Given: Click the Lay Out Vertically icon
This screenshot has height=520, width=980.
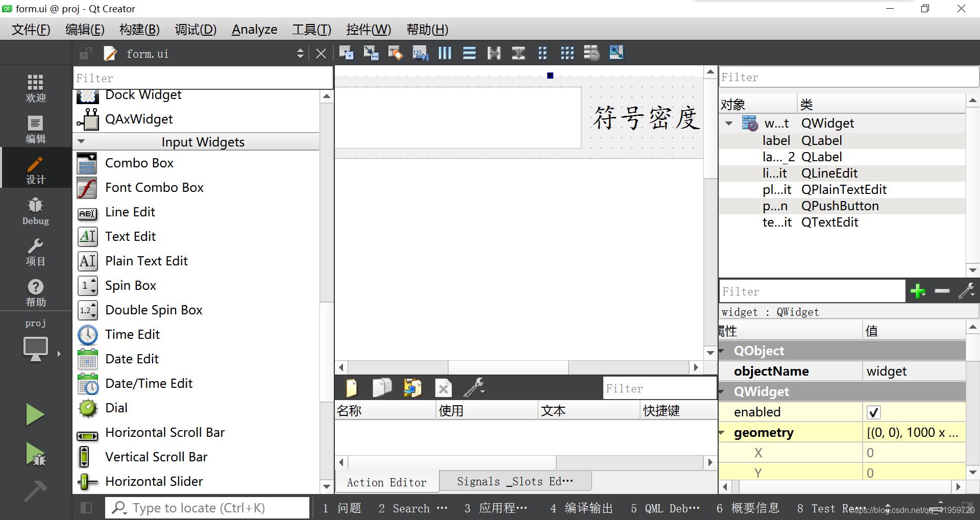Looking at the screenshot, I should (469, 53).
